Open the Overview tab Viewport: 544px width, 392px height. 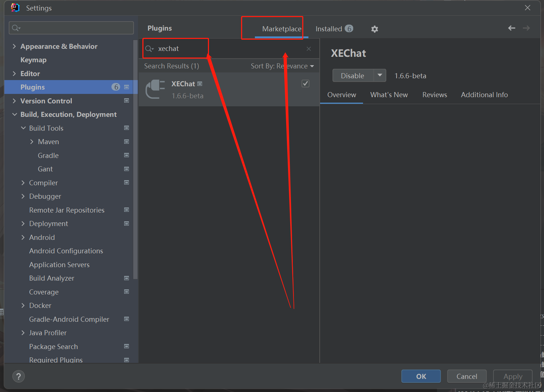click(x=342, y=95)
